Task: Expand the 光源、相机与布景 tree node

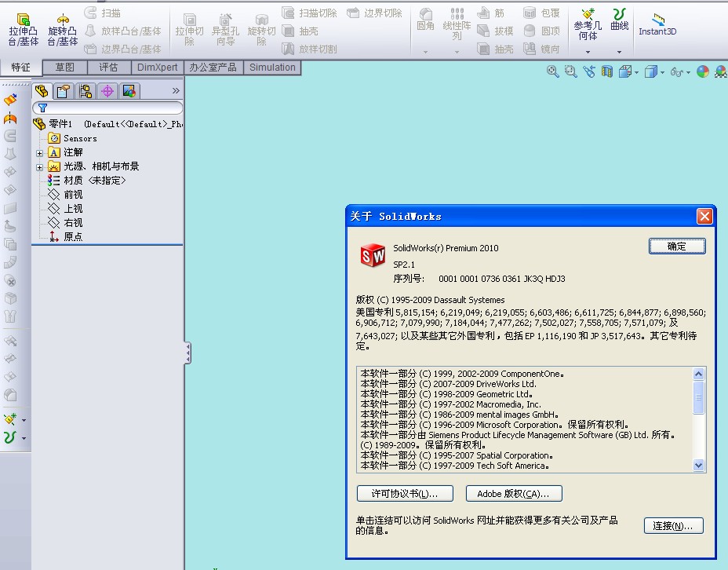Action: tap(39, 167)
